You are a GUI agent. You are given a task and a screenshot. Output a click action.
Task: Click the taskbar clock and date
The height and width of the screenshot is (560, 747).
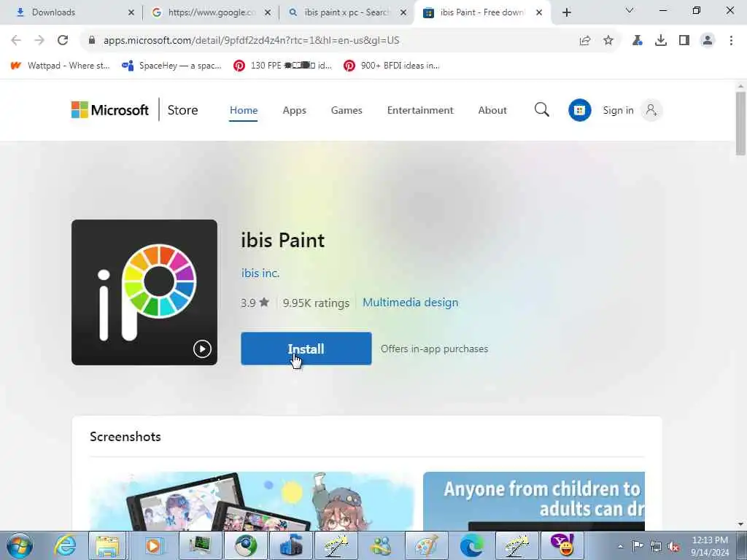coord(710,545)
